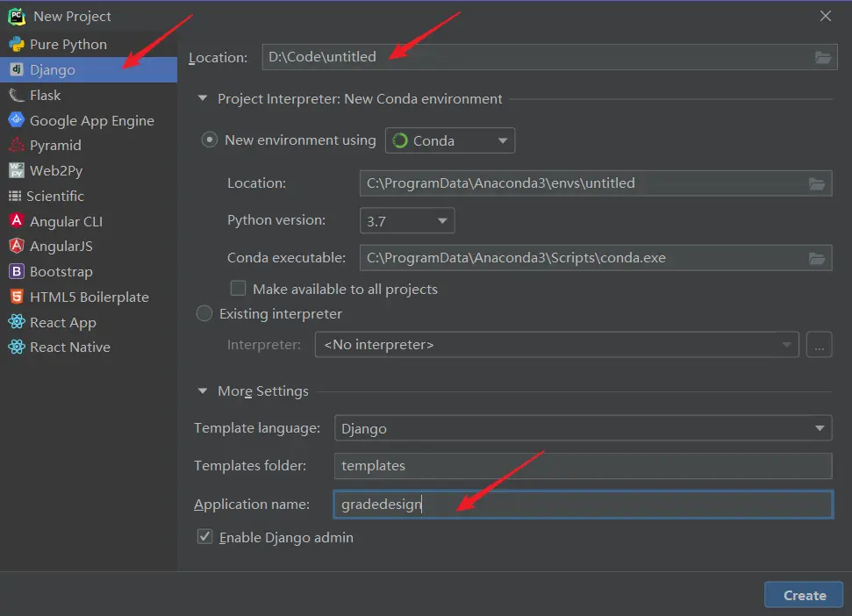Screen dimensions: 852x616
Task: Click the Create button
Action: point(804,595)
